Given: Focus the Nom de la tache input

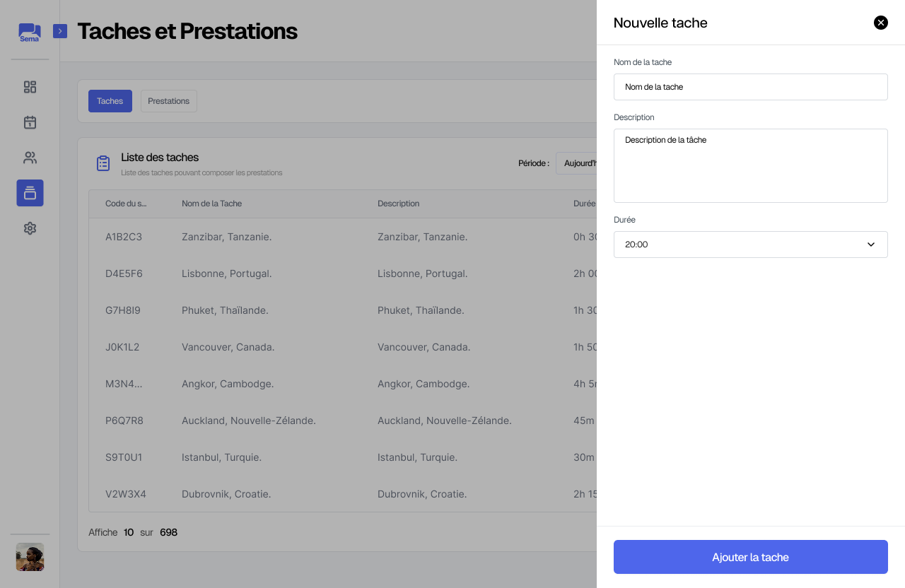Looking at the screenshot, I should coord(750,87).
